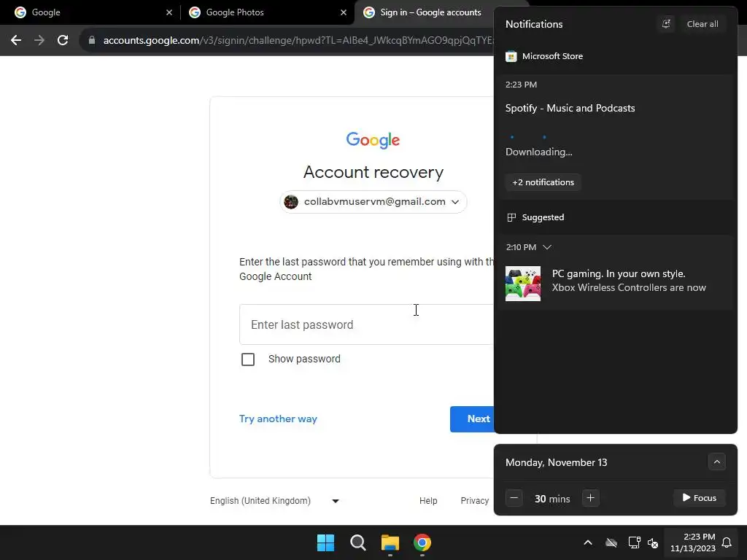Click OneDrive cloud tray icon
This screenshot has height=560, width=747.
click(x=611, y=542)
